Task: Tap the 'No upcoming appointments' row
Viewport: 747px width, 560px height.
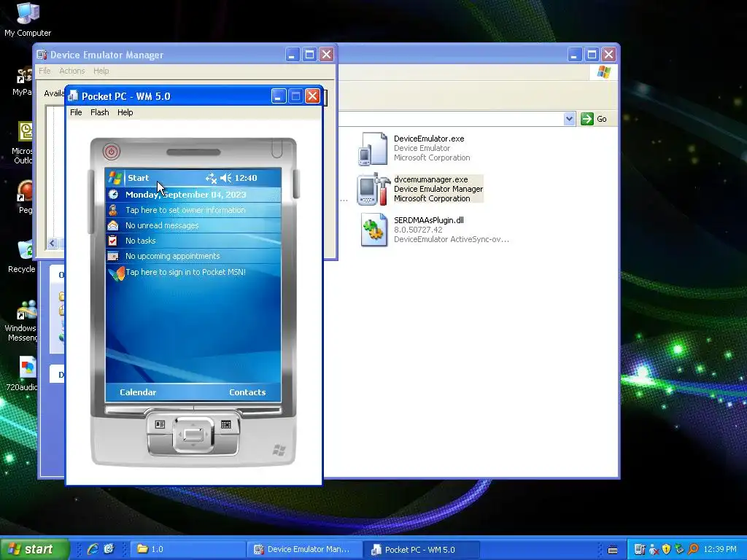Action: click(193, 256)
